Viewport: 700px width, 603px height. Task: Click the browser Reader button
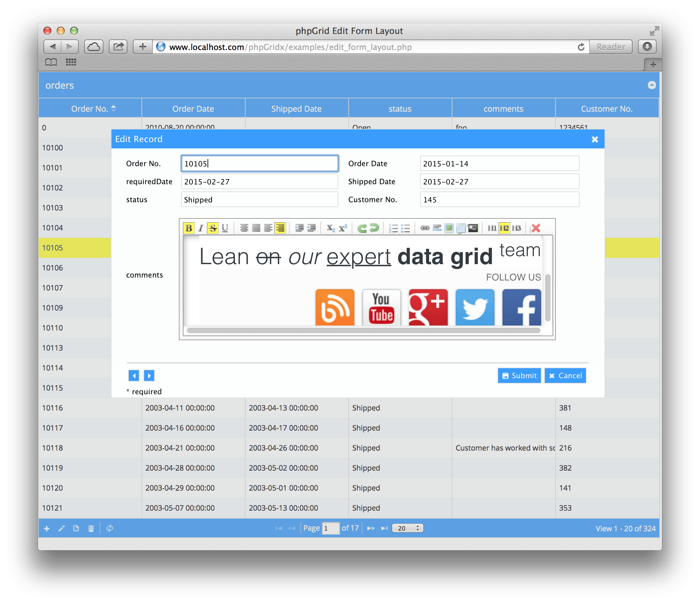tap(611, 47)
